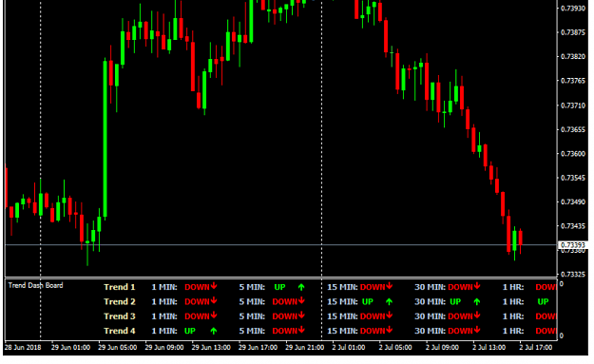Click the 'Trend 2' row label

tap(120, 302)
